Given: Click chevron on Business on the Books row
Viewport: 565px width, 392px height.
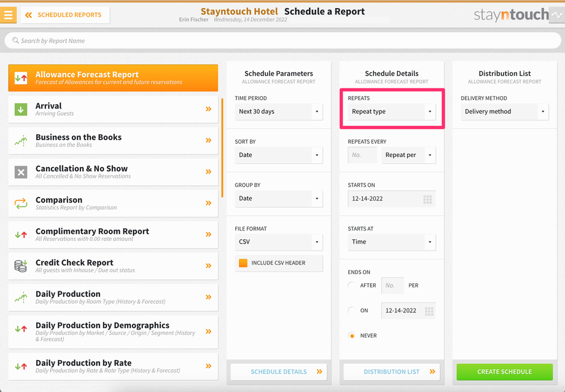Looking at the screenshot, I should point(209,140).
